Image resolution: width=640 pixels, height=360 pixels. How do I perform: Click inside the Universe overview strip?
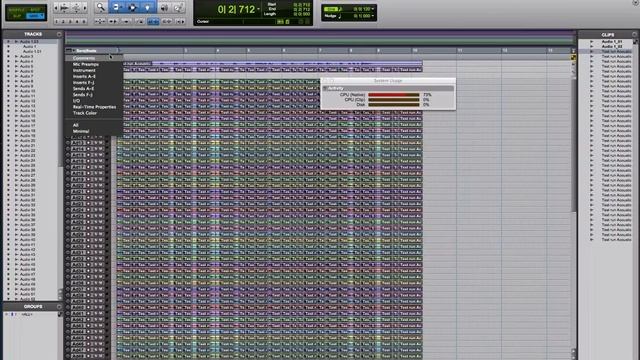320,37
